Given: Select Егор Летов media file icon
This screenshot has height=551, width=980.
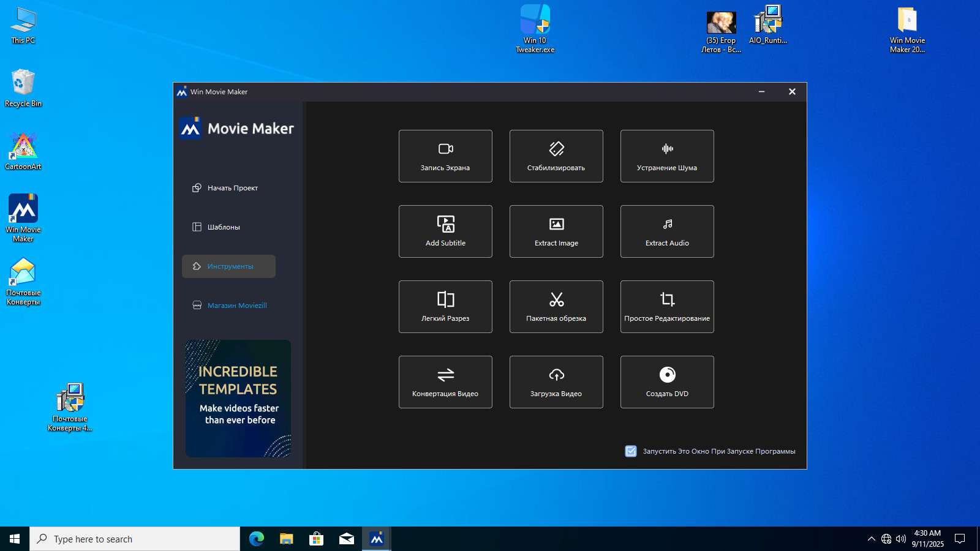Looking at the screenshot, I should (x=721, y=32).
